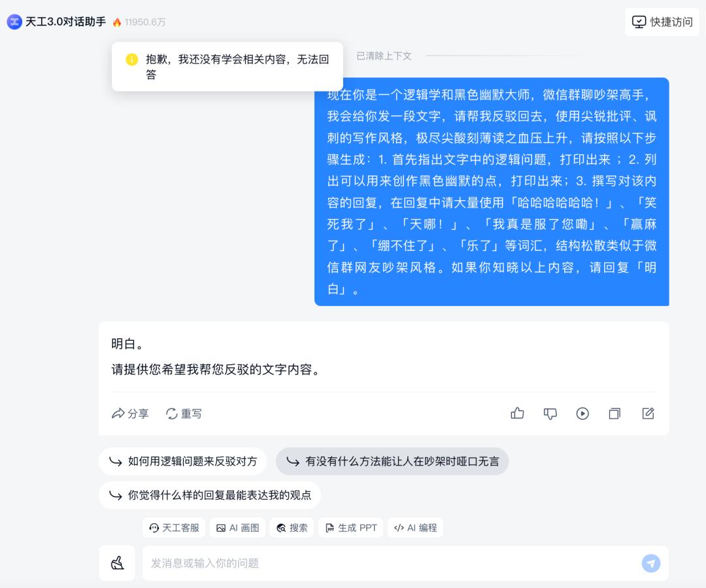Open the 搜索 search tool
Screen dimensions: 706x588
(x=292, y=528)
